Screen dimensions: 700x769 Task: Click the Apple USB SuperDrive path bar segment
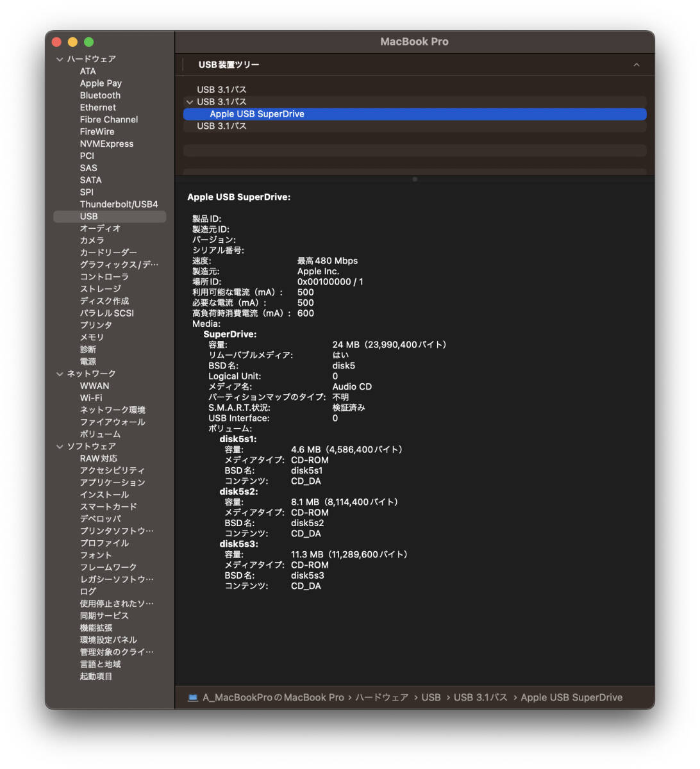click(x=572, y=697)
